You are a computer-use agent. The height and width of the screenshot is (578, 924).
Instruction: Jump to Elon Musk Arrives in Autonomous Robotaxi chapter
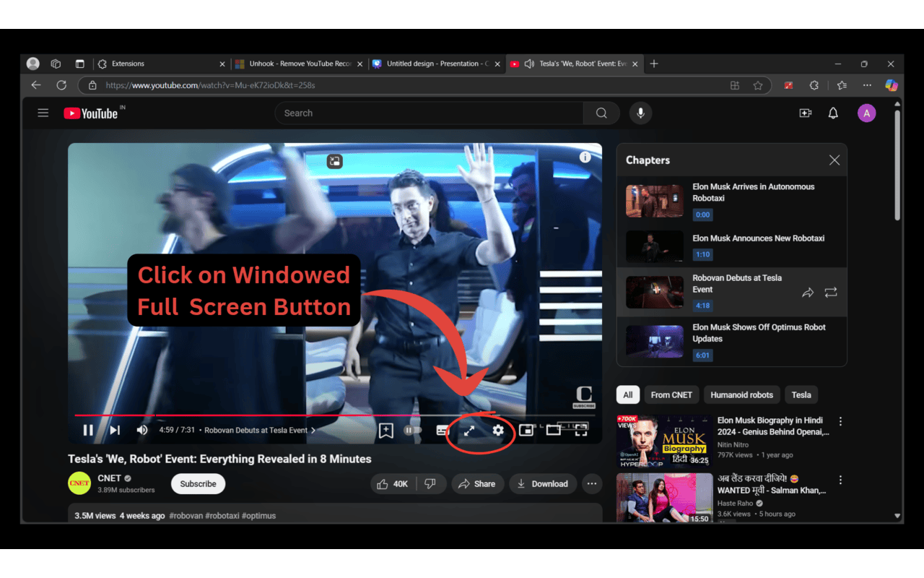[x=731, y=202]
